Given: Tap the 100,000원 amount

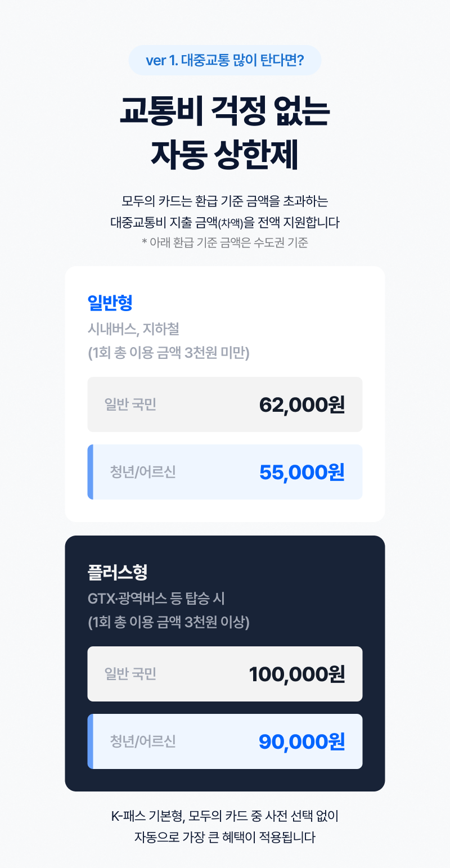Looking at the screenshot, I should tap(297, 674).
